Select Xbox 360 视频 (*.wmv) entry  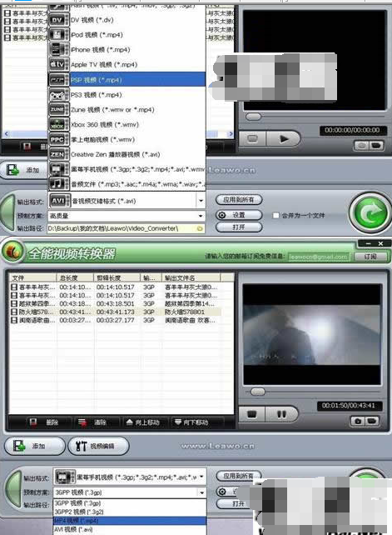[137, 125]
